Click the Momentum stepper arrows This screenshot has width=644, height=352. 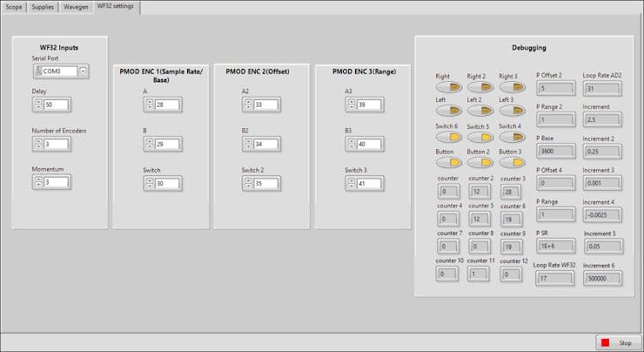[38, 182]
